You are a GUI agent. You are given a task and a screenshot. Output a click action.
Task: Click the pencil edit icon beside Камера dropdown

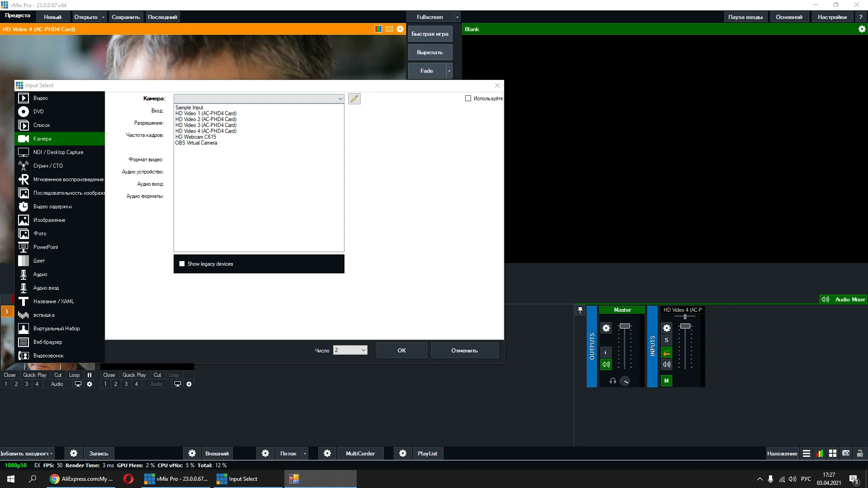pyautogui.click(x=354, y=99)
